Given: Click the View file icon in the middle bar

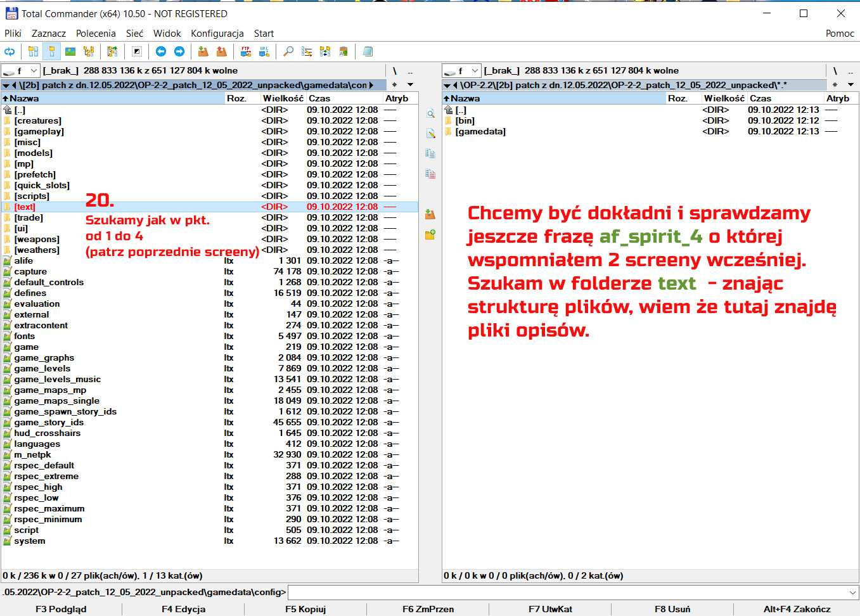Looking at the screenshot, I should [430, 114].
